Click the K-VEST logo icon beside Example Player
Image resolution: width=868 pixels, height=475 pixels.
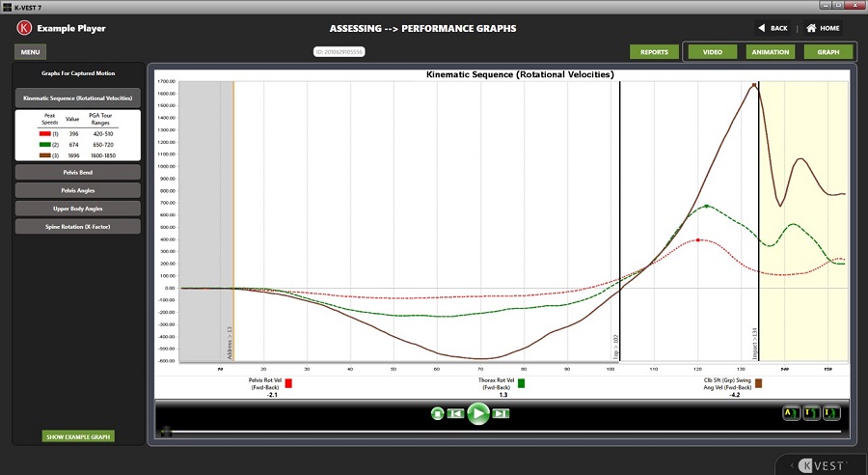[x=24, y=28]
